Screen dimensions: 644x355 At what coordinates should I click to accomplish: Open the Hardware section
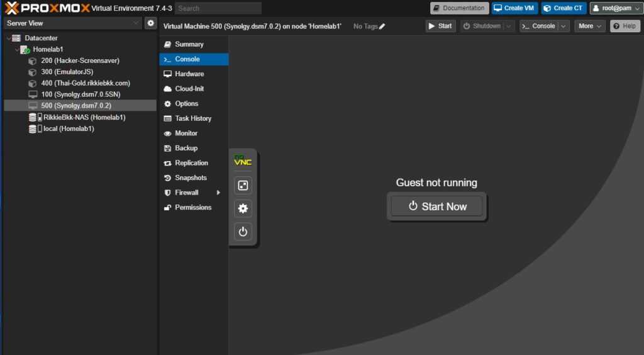pyautogui.click(x=194, y=74)
